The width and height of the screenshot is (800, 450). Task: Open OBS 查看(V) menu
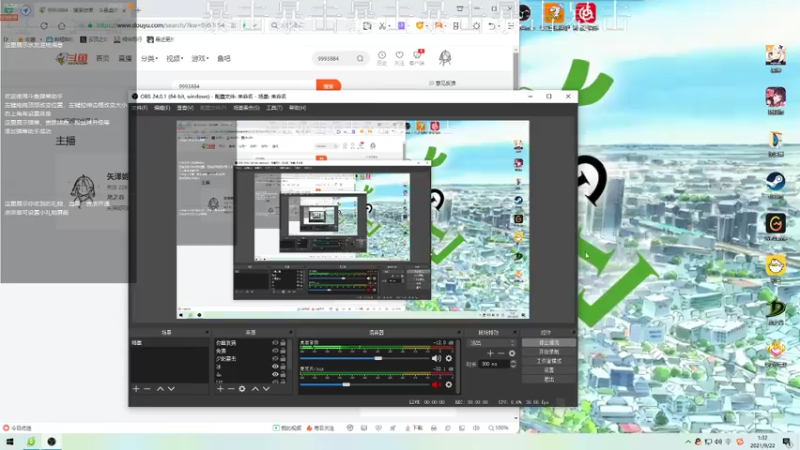point(185,108)
